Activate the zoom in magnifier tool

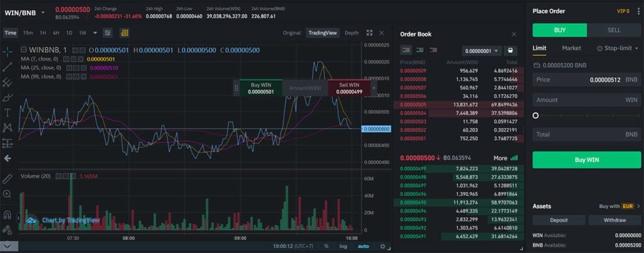tap(7, 194)
